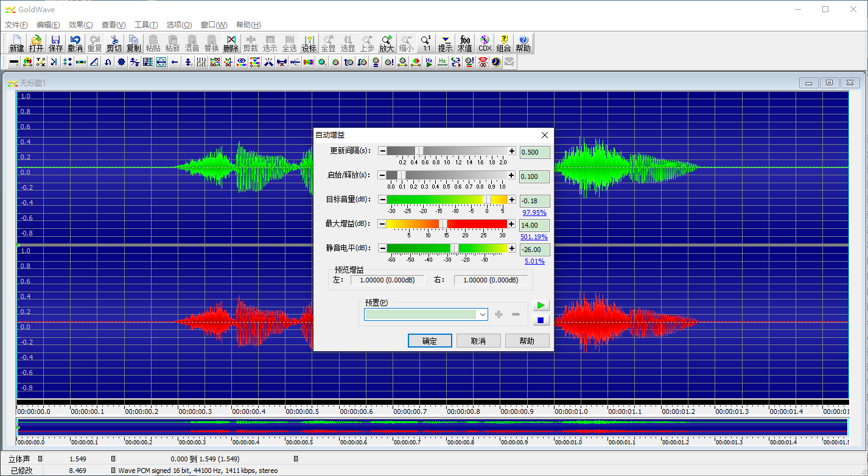
Task: Click the 提示 (Cue) toolbar icon
Action: [446, 43]
